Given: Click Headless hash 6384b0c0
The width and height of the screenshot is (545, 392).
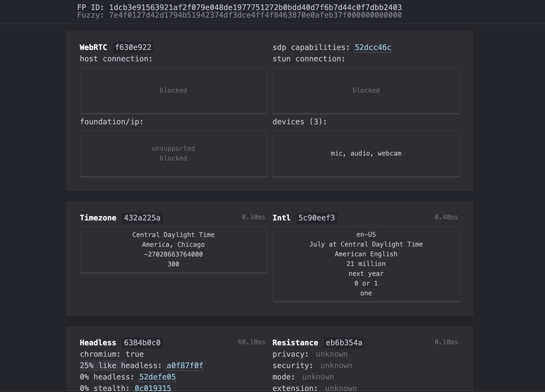Looking at the screenshot, I should tap(142, 343).
